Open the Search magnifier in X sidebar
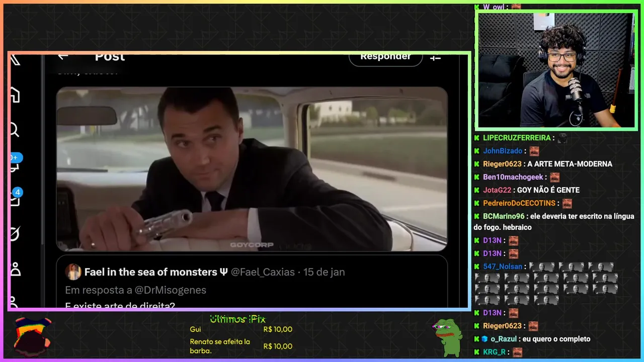 pyautogui.click(x=15, y=130)
